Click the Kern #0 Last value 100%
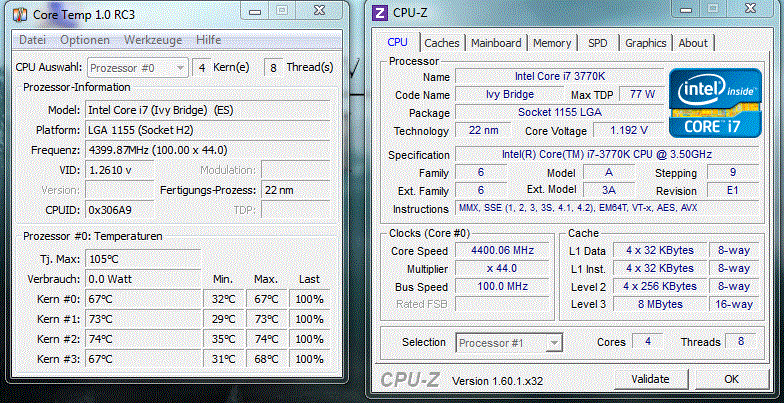Screen dimensions: 784x403 pos(310,299)
